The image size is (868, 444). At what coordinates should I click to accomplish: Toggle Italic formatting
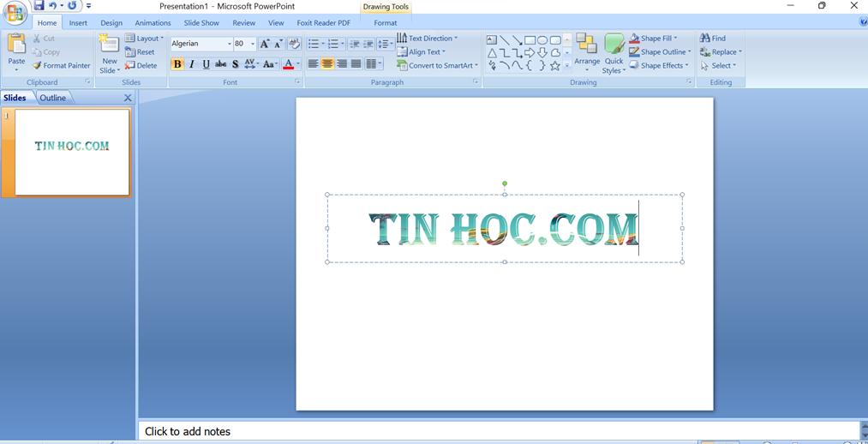pos(192,64)
